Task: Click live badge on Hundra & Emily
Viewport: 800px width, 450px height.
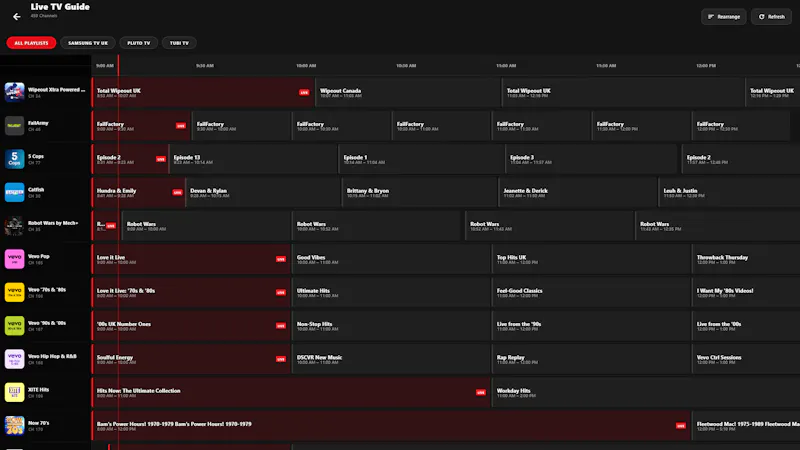Action: (x=177, y=192)
